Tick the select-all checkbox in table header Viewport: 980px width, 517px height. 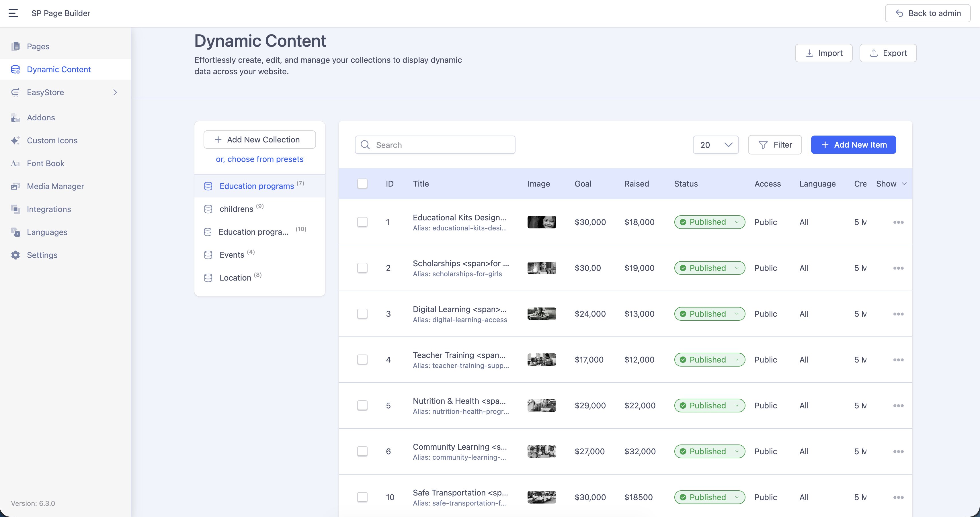point(362,184)
